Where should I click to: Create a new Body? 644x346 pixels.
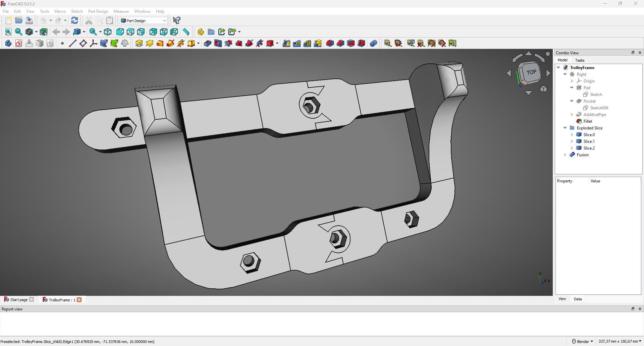[8, 43]
